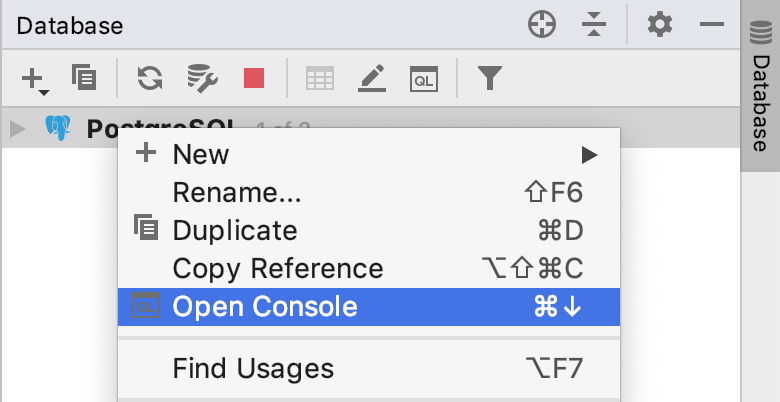The image size is (780, 402).
Task: Open Database panel gear settings
Action: coord(660,24)
